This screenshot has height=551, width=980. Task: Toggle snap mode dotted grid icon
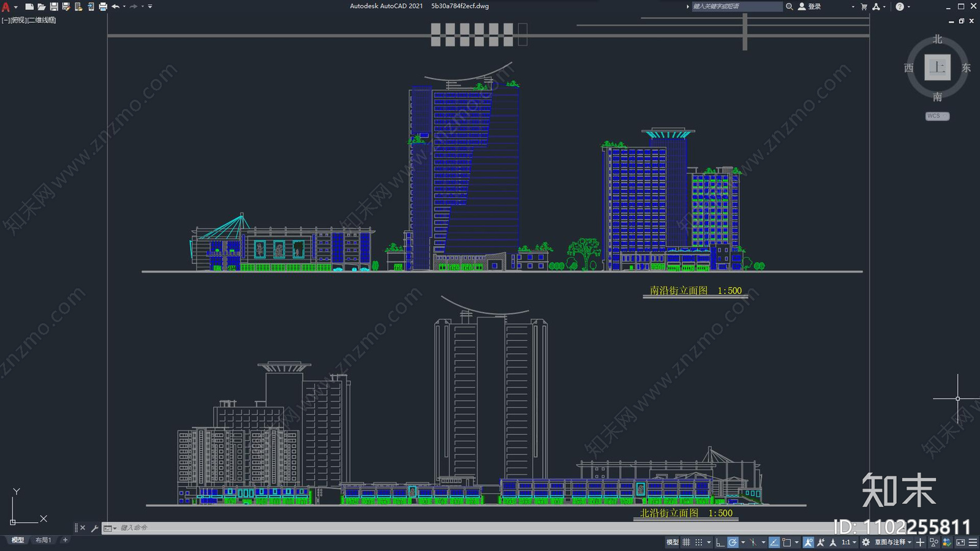699,542
